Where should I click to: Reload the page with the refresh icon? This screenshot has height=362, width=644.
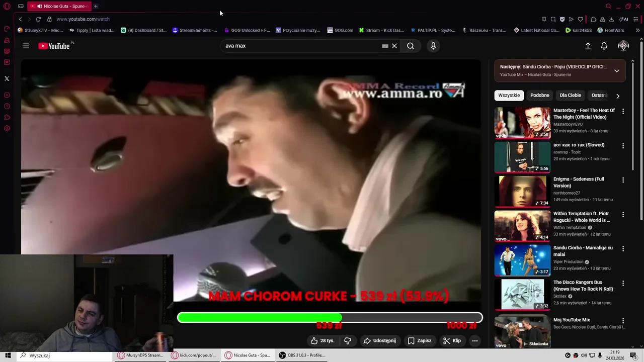(x=38, y=19)
